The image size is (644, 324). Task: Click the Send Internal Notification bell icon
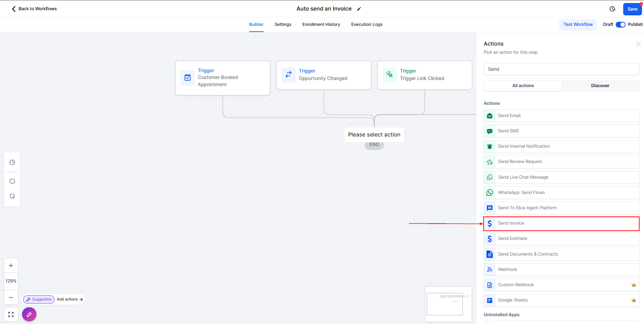[x=490, y=146]
